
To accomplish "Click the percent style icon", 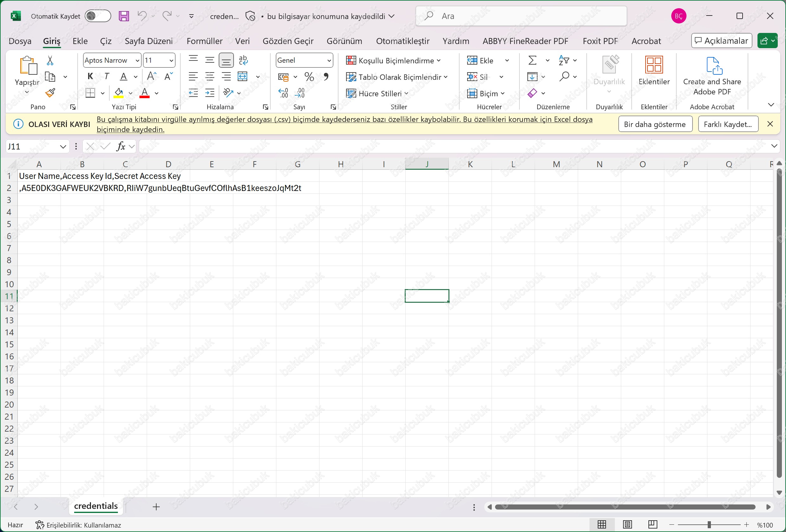I will [x=309, y=77].
